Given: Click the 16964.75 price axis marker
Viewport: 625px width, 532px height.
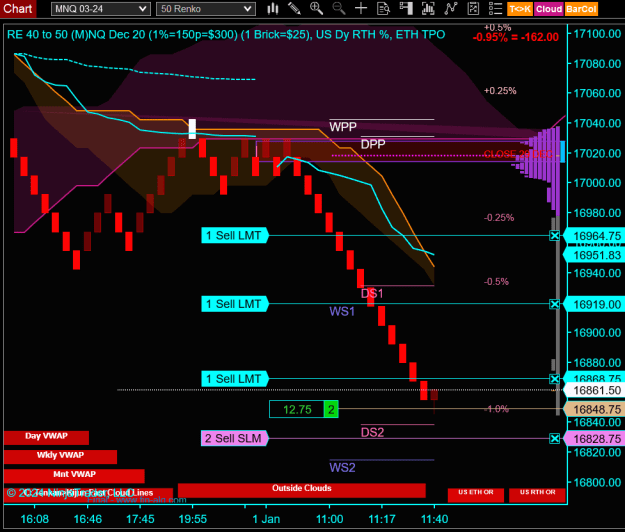Looking at the screenshot, I should [596, 236].
